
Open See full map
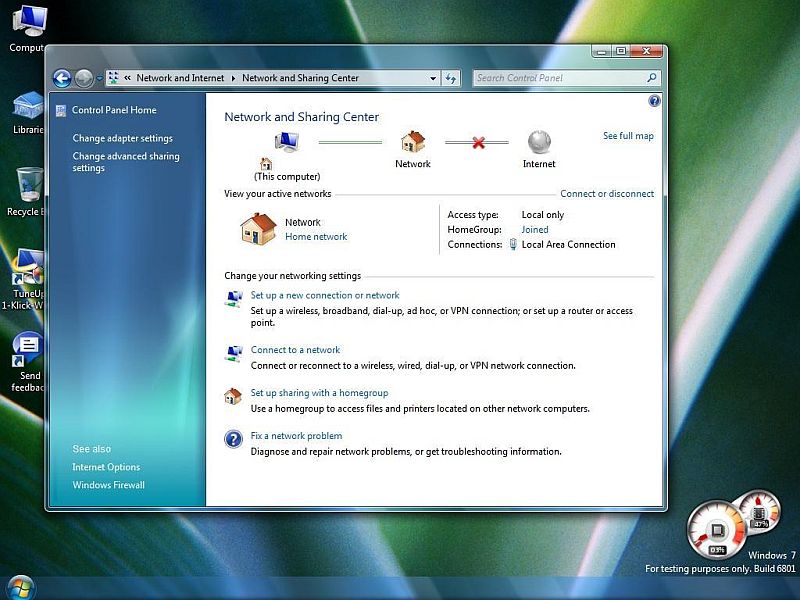tap(628, 136)
